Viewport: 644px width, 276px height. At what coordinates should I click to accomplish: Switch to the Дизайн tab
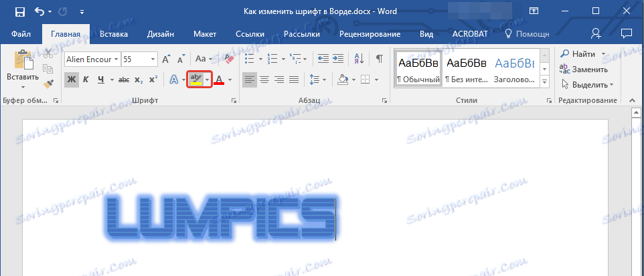point(161,34)
